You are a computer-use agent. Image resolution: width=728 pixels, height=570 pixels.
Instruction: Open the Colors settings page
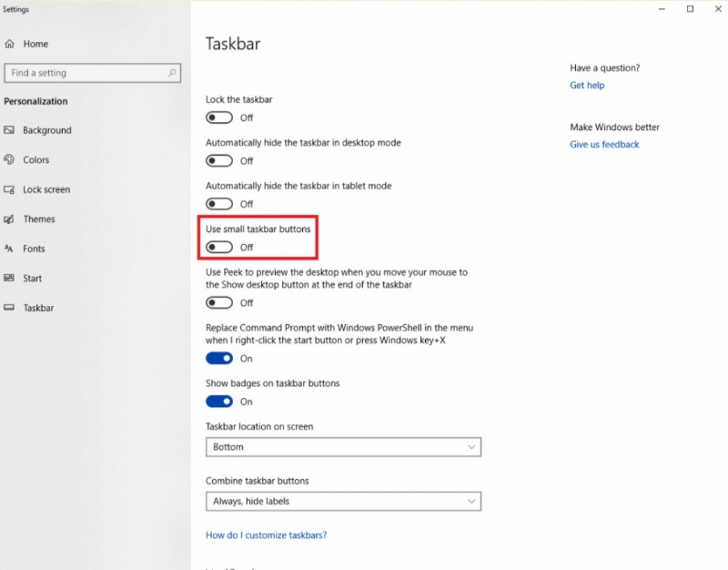35,160
